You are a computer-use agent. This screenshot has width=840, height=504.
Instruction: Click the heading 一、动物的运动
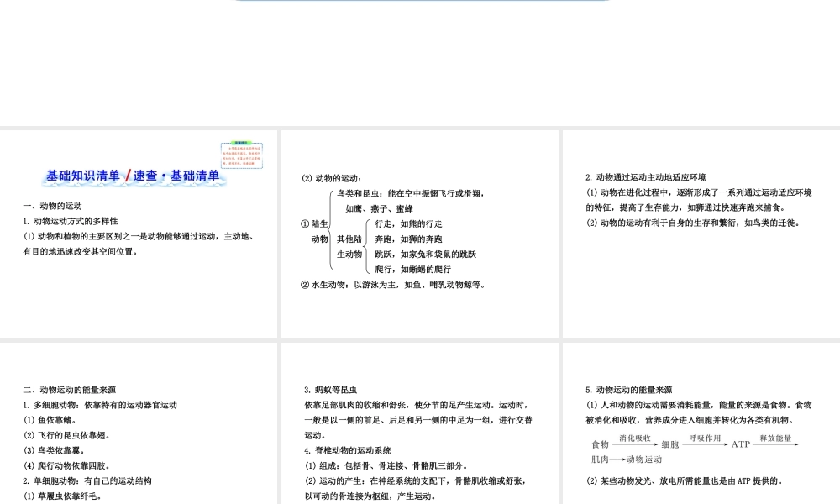pos(52,206)
